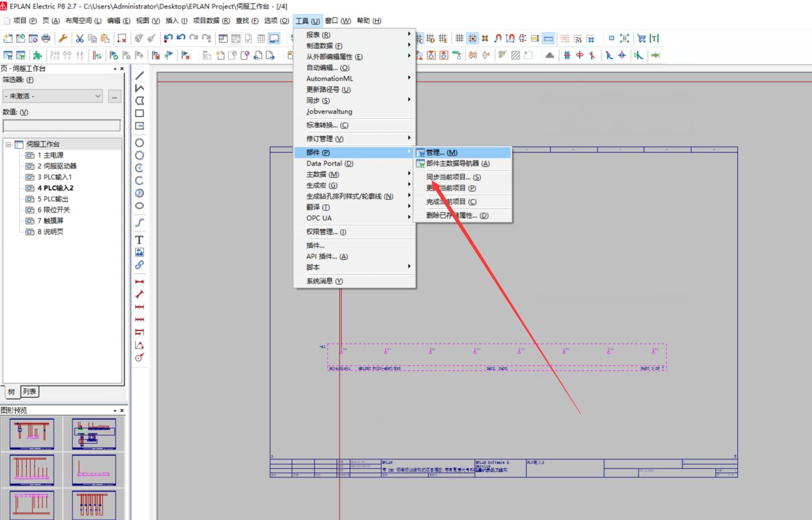This screenshot has width=812, height=520.
Task: Open the 选项 (O) menu
Action: pyautogui.click(x=276, y=21)
